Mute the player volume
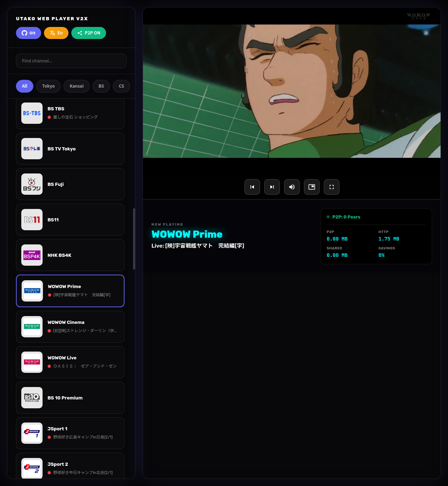Screen dimensions: 448x486 coord(292,187)
